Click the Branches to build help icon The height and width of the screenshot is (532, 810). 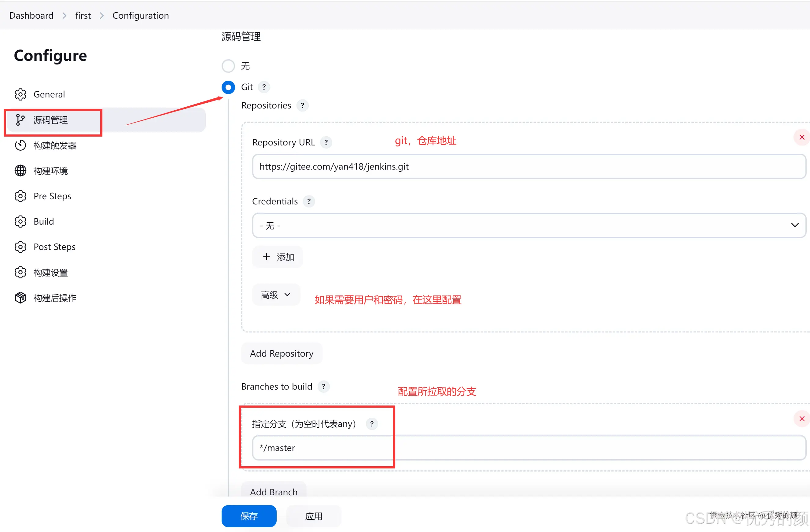[323, 387]
